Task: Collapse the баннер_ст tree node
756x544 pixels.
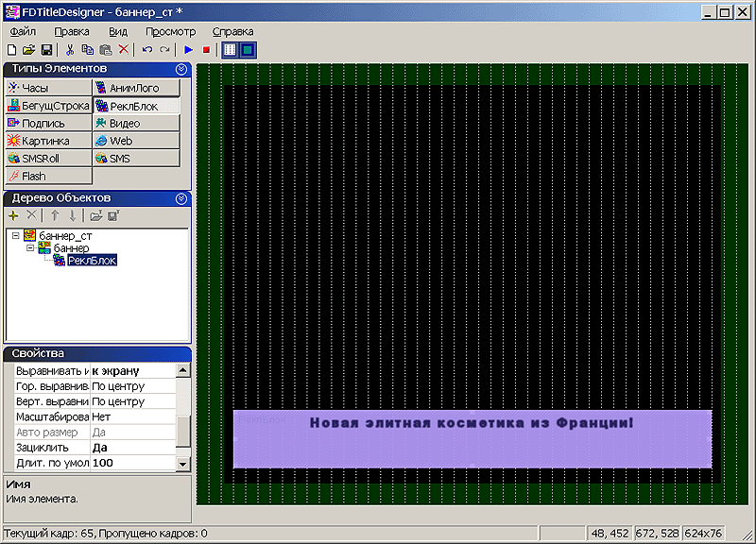Action: click(15, 235)
